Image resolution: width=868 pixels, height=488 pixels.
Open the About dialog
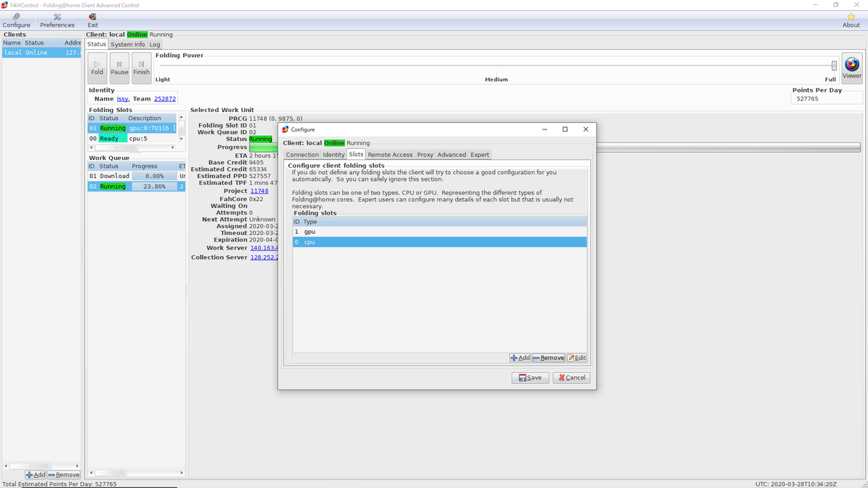(851, 20)
